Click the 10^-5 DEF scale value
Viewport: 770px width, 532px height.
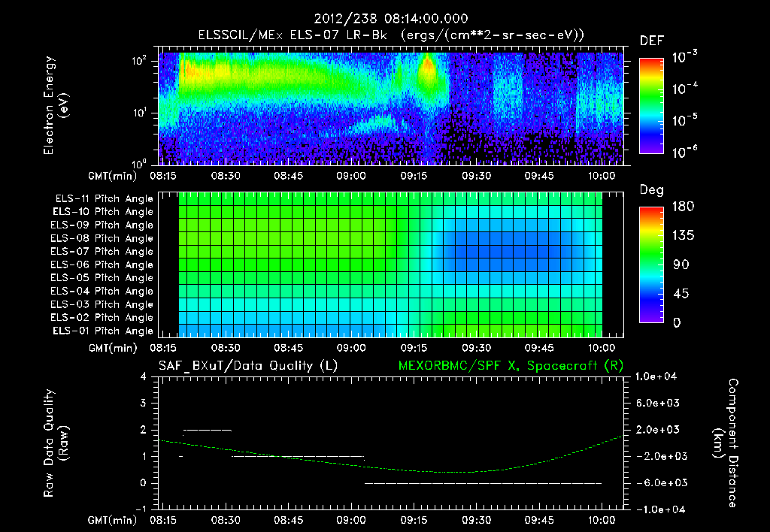coord(684,119)
